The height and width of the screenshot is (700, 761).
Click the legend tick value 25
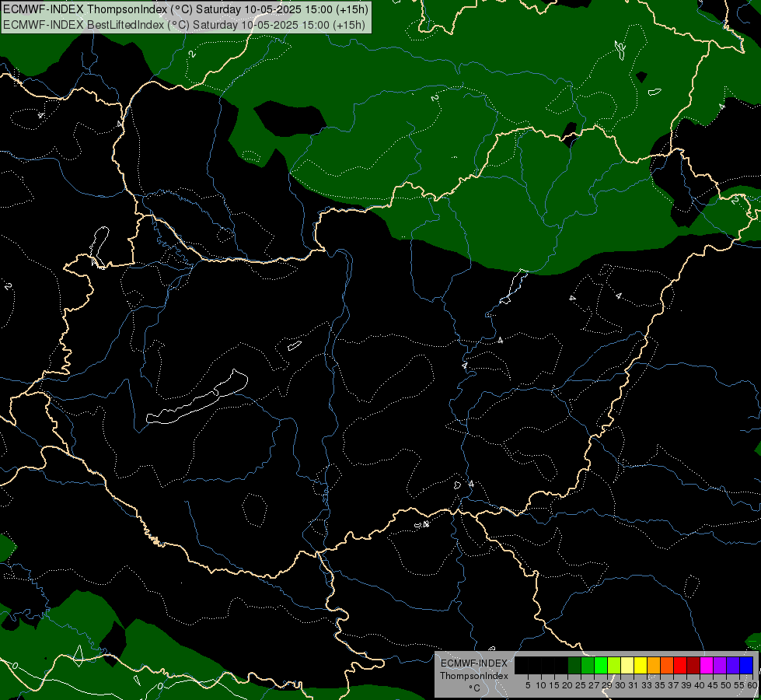click(581, 685)
